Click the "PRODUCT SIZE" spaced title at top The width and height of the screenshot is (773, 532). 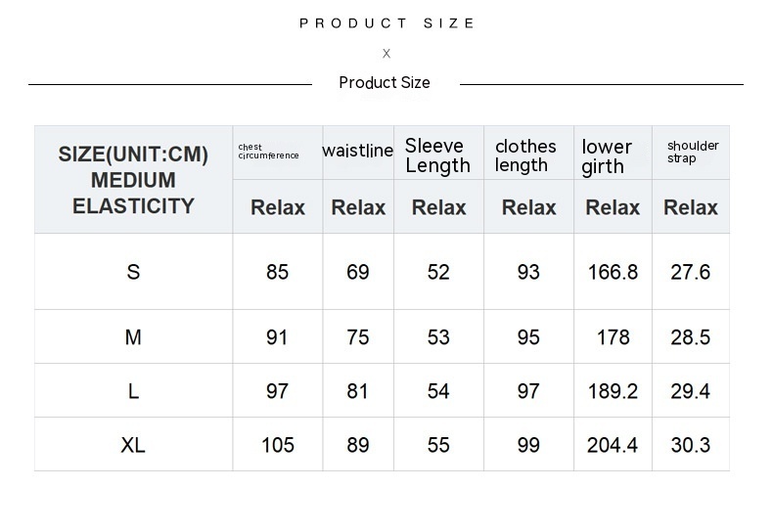pyautogui.click(x=387, y=23)
